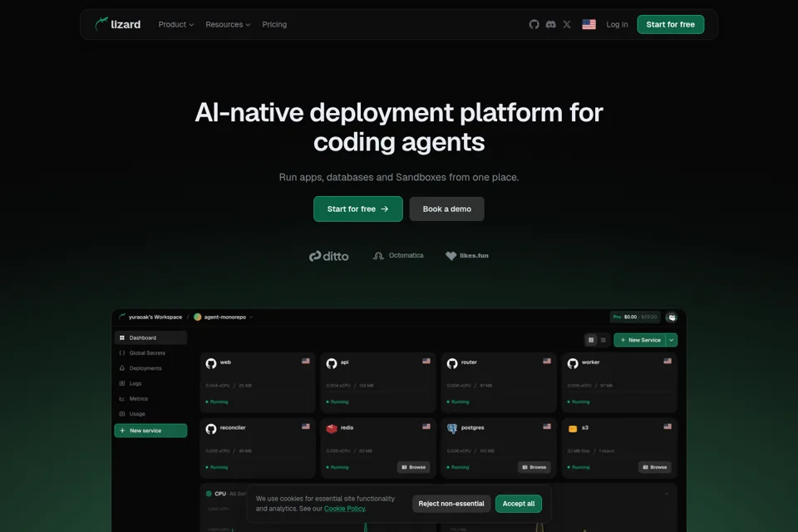Click the flag on the s3 card
Image resolution: width=798 pixels, height=532 pixels.
coord(667,426)
